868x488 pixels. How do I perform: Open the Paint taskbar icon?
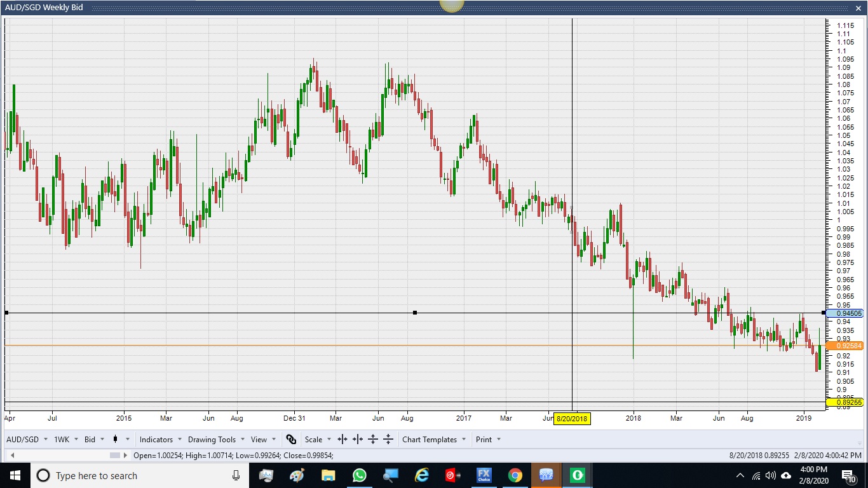(x=297, y=475)
